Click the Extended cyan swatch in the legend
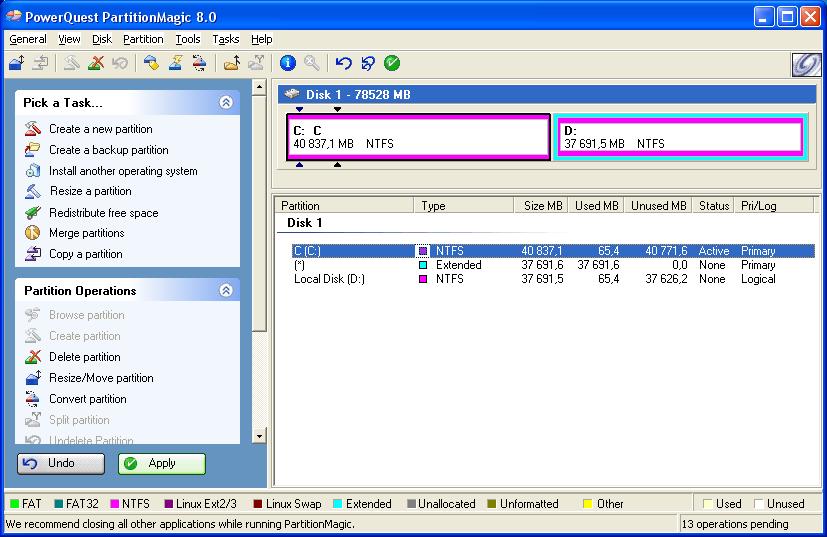The height and width of the screenshot is (537, 827). pos(338,504)
